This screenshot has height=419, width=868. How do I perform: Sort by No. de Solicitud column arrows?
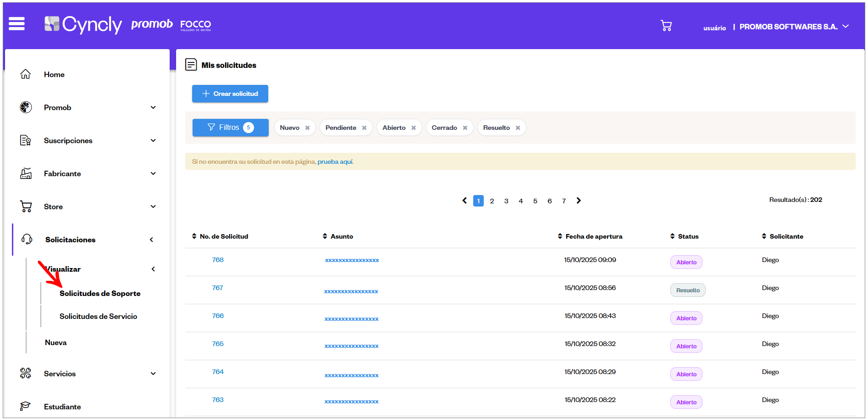point(194,236)
